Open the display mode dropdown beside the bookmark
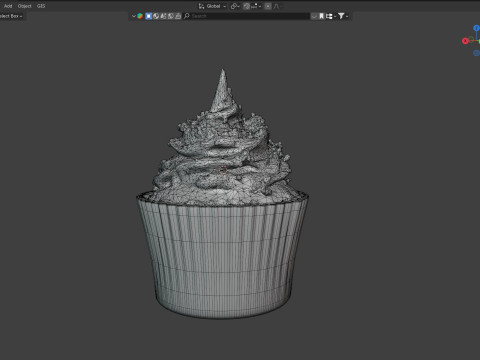The height and width of the screenshot is (360, 480). [330, 16]
